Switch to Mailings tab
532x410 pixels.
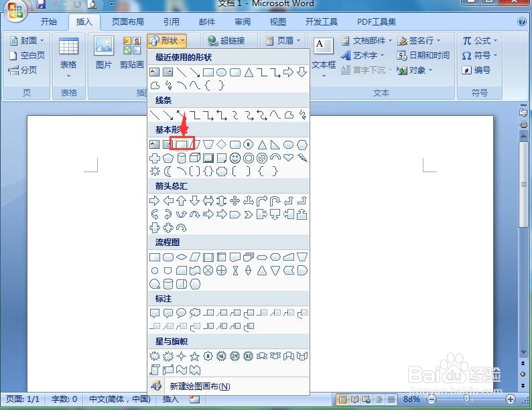(x=207, y=21)
